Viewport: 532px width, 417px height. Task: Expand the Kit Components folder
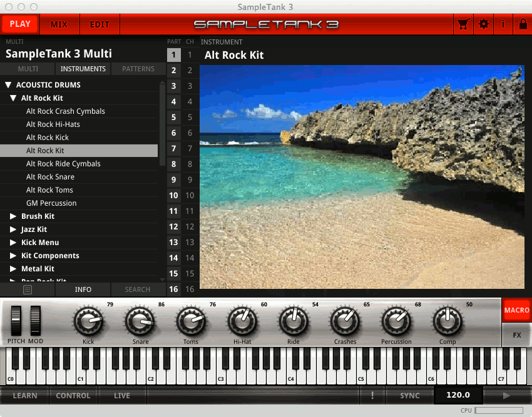tap(13, 256)
